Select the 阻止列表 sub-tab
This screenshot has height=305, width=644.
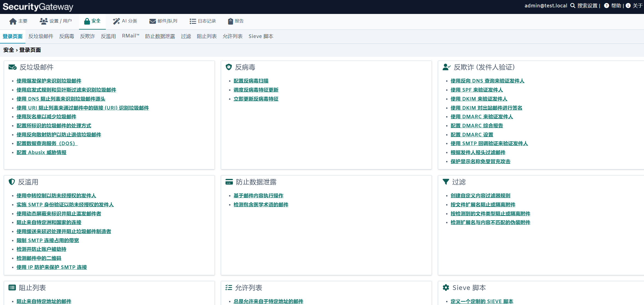[x=207, y=36]
